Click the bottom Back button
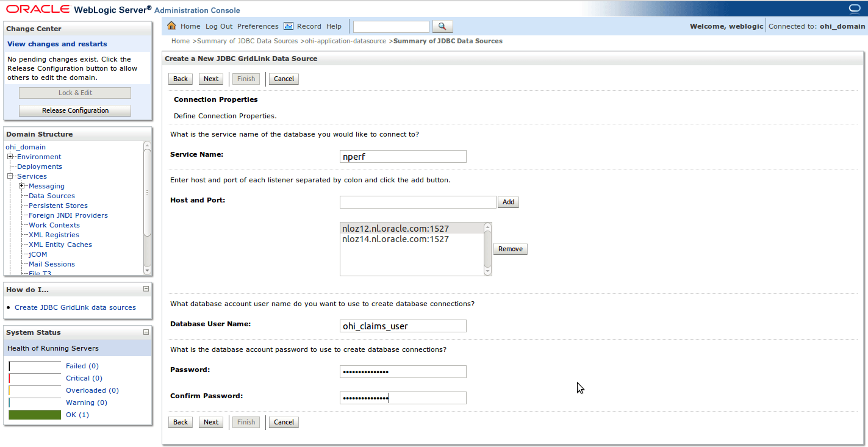Viewport: 868px width, 447px height. [x=181, y=422]
